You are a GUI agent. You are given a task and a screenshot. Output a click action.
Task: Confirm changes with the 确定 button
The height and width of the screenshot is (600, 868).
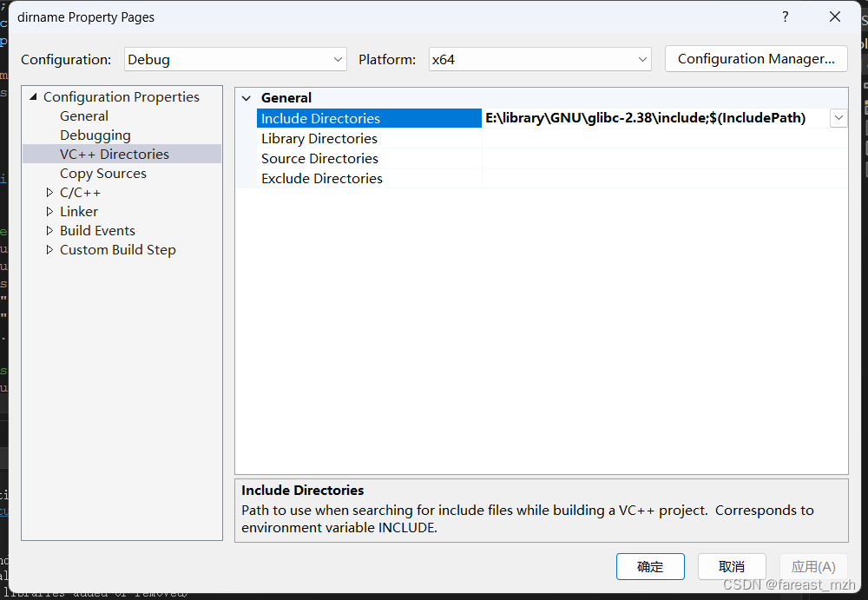[650, 566]
